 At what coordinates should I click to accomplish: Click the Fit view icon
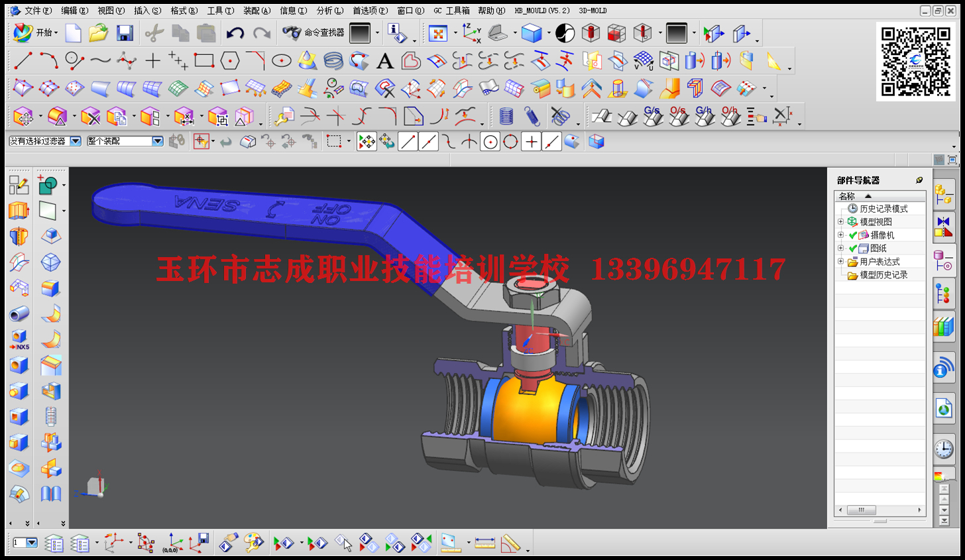(438, 33)
